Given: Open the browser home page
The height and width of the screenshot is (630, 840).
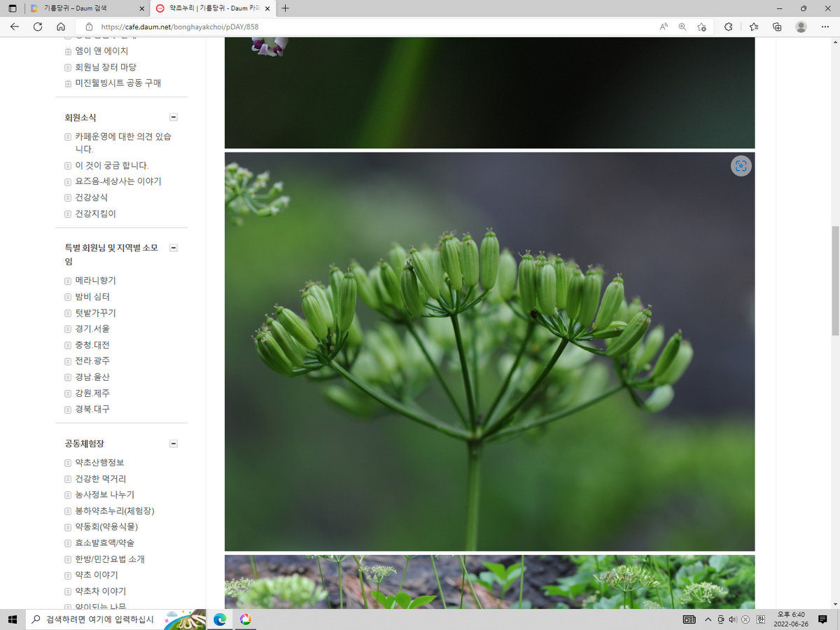Looking at the screenshot, I should tap(61, 27).
